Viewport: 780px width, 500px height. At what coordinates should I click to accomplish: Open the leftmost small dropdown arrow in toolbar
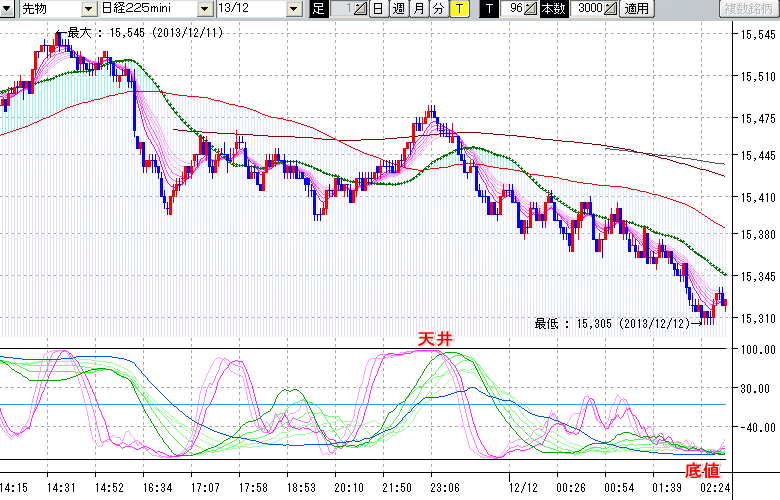click(9, 9)
